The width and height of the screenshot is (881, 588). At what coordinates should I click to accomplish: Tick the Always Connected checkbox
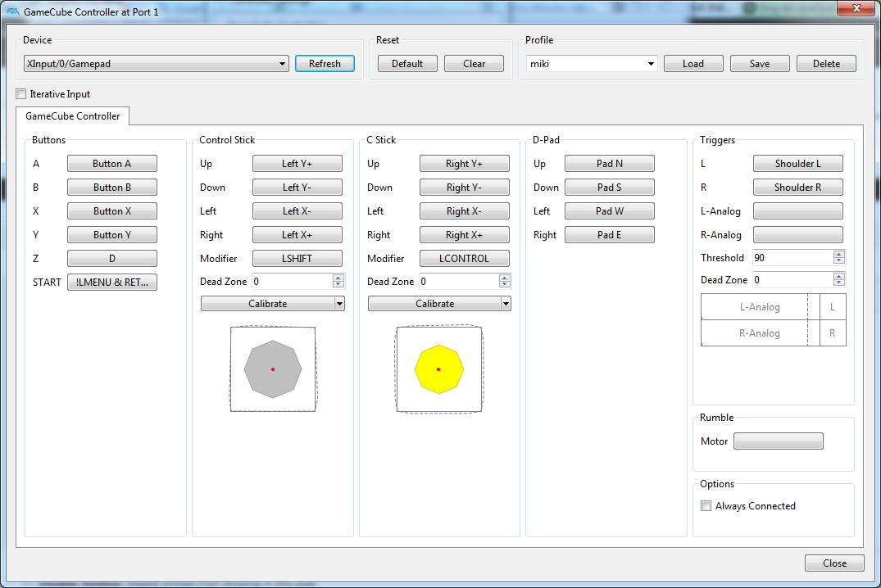706,505
